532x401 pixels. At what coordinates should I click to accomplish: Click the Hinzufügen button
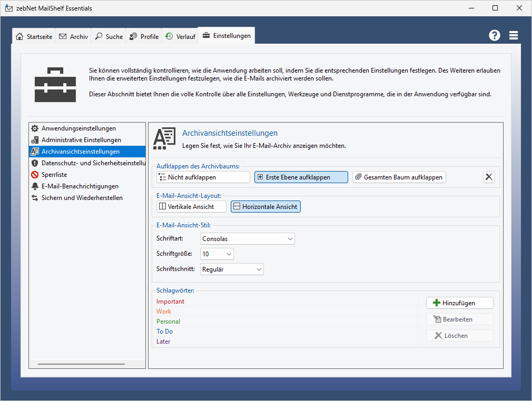point(459,303)
